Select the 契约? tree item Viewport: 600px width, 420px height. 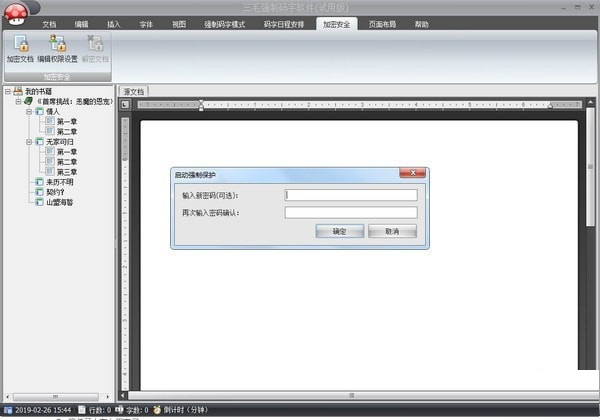pyautogui.click(x=55, y=192)
